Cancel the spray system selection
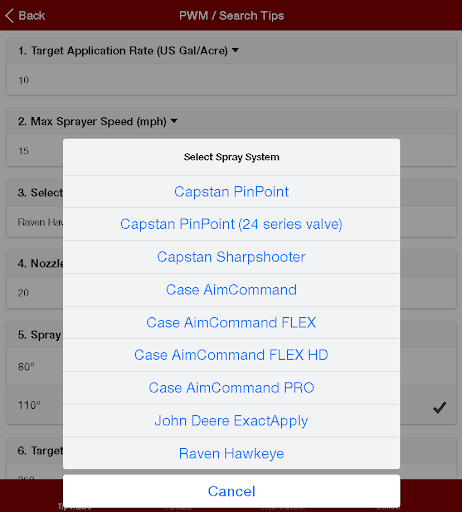This screenshot has height=512, width=462. point(231,491)
